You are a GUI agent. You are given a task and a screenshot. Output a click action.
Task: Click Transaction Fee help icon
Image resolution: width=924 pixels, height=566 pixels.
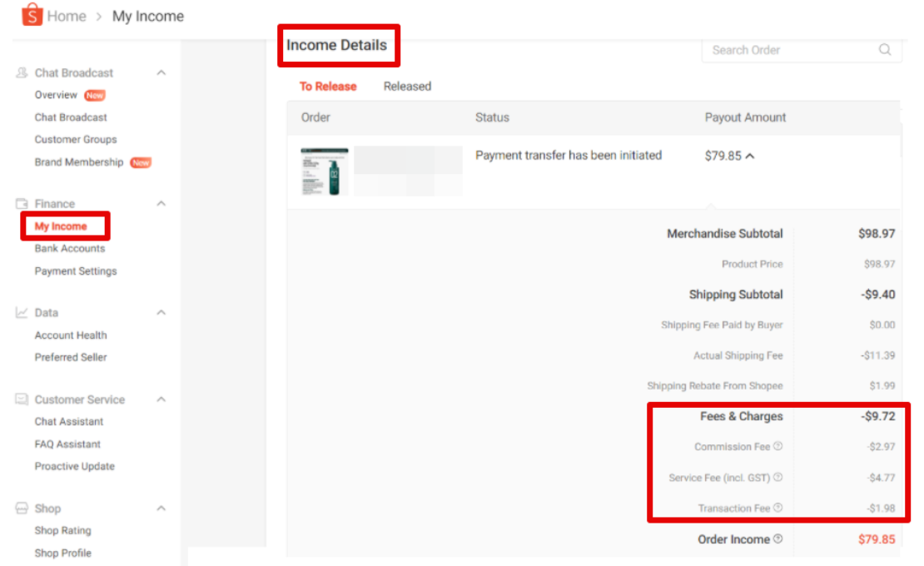tap(777, 508)
